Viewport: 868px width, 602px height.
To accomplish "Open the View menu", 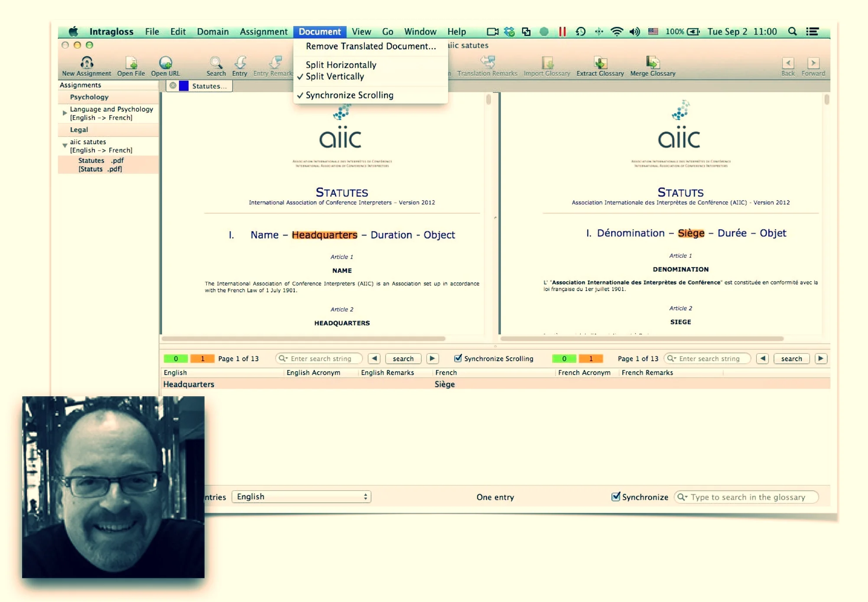I will click(361, 32).
